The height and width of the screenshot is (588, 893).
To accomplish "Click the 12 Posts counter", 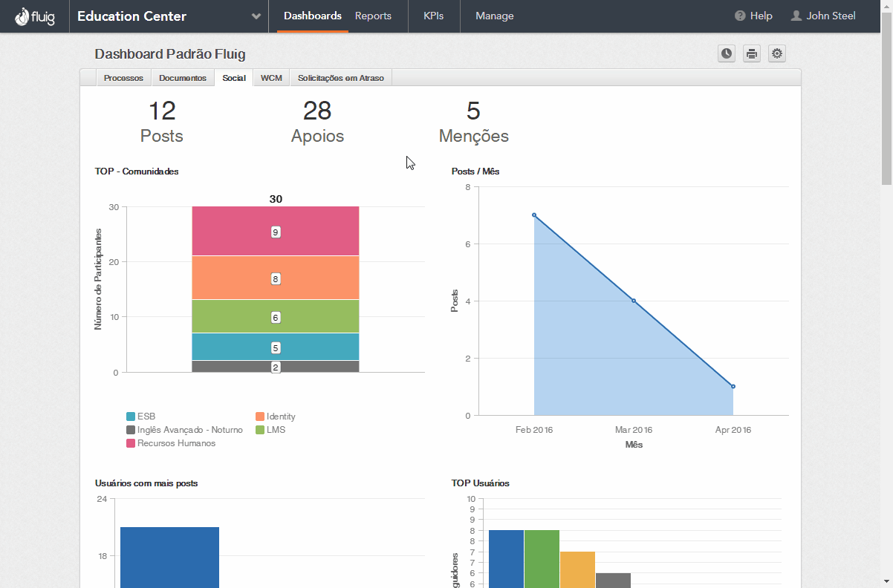I will 162,122.
